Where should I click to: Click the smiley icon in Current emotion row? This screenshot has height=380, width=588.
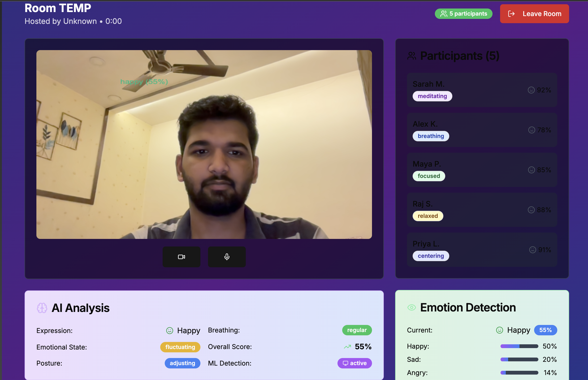pyautogui.click(x=499, y=330)
